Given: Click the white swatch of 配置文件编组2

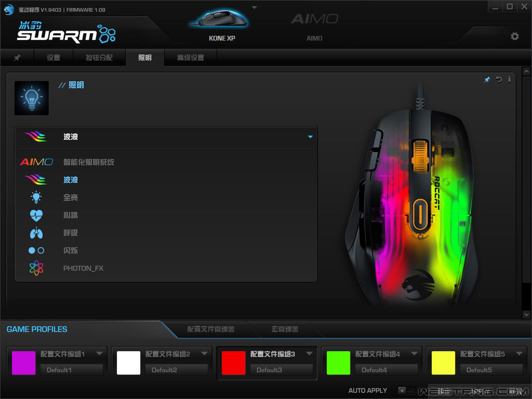Looking at the screenshot, I should coord(129,363).
